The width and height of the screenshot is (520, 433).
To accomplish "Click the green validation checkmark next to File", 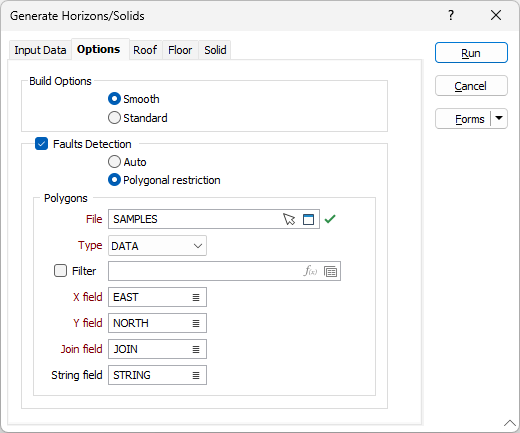I will pos(330,219).
